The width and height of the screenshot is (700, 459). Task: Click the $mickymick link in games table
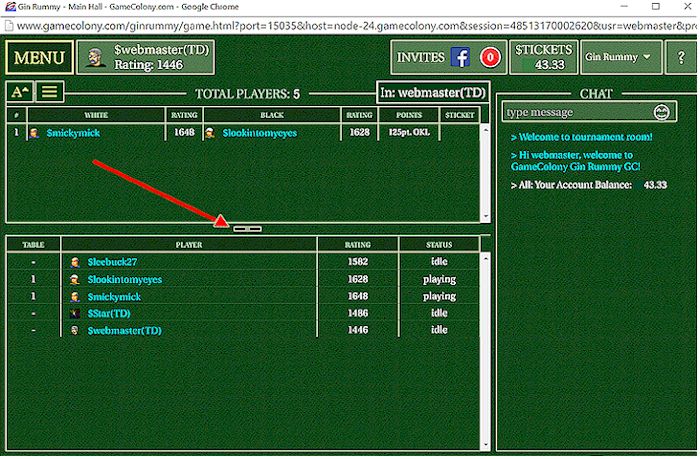72,133
